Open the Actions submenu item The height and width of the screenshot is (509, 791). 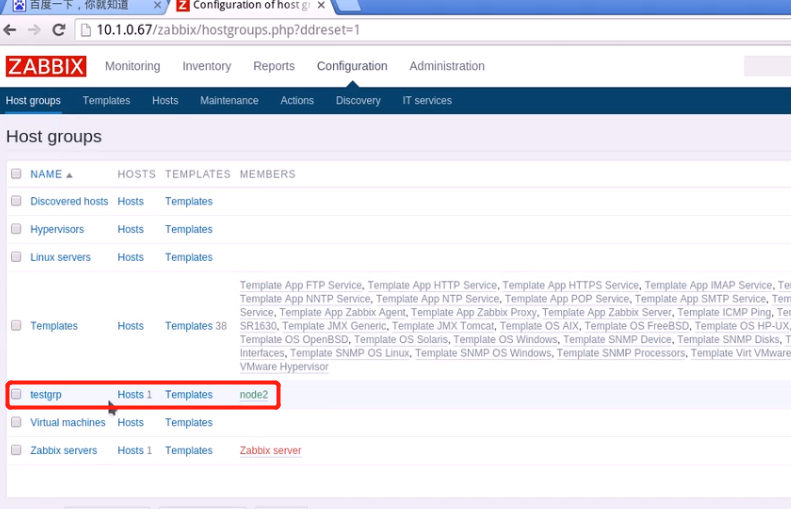click(x=297, y=100)
